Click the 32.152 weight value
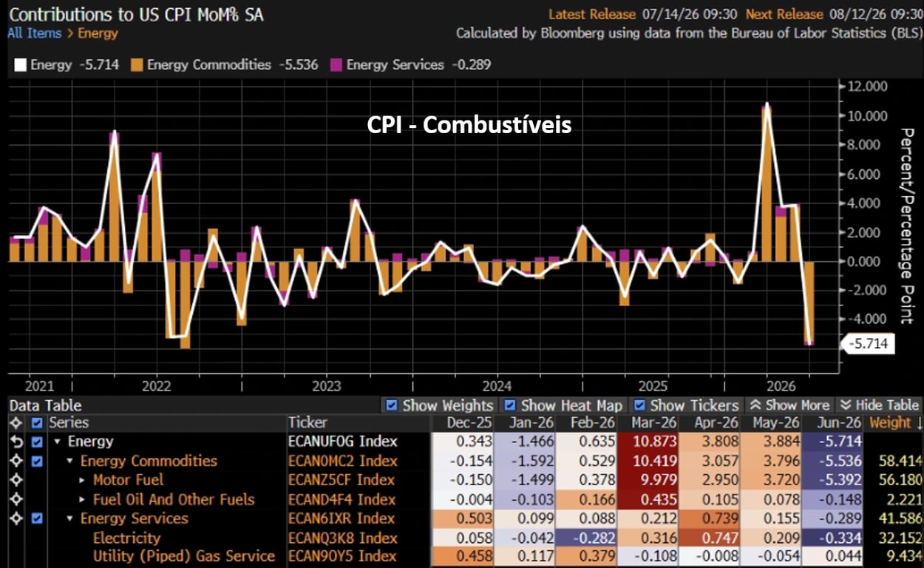Image resolution: width=924 pixels, height=568 pixels. click(x=900, y=538)
